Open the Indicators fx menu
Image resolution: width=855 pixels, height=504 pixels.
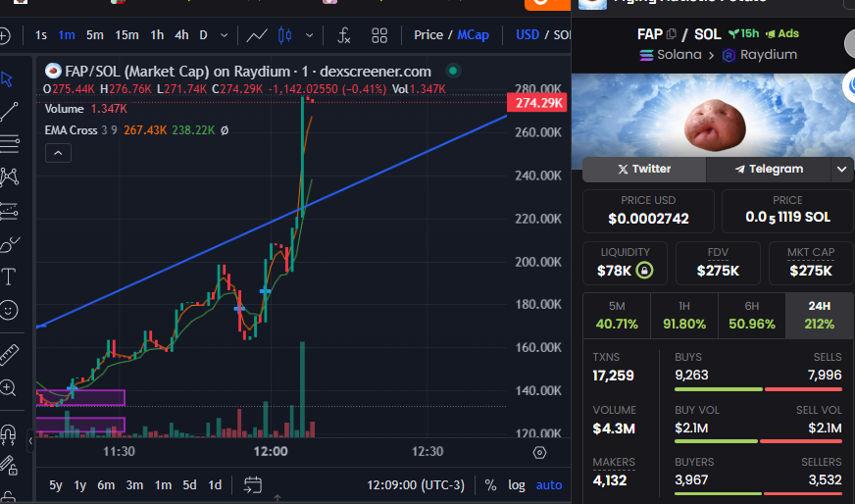coord(343,35)
